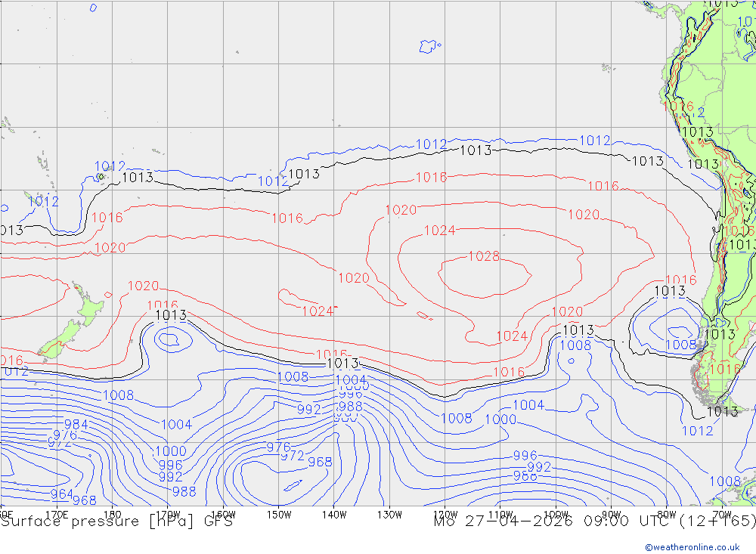756x554 pixels.
Task: Click the 1000 label left of 1004 near 110W
Action: click(500, 419)
